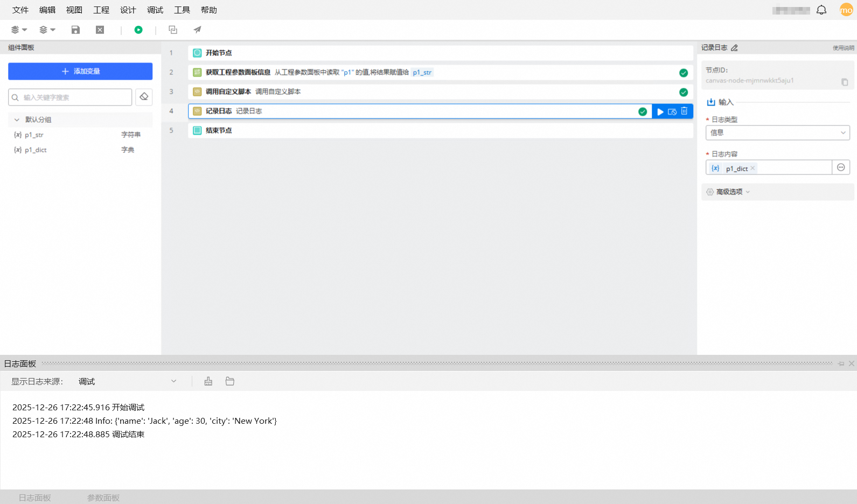Open the 工程 menu
Image resolution: width=857 pixels, height=504 pixels.
click(101, 10)
